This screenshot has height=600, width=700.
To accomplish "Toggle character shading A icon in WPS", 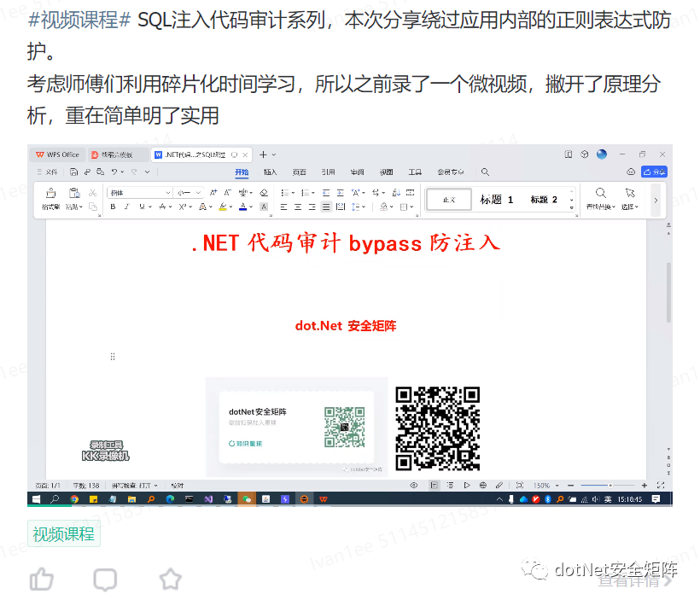I will point(265,207).
